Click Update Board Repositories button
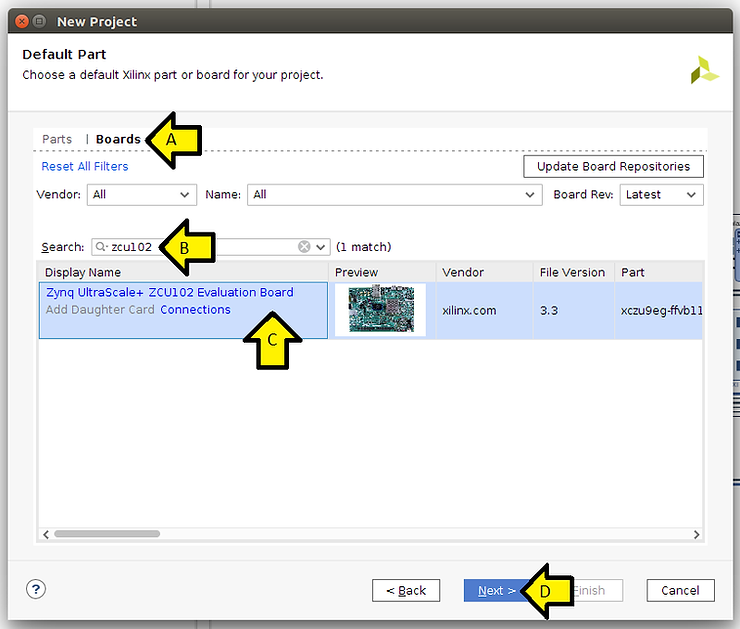 [x=613, y=166]
